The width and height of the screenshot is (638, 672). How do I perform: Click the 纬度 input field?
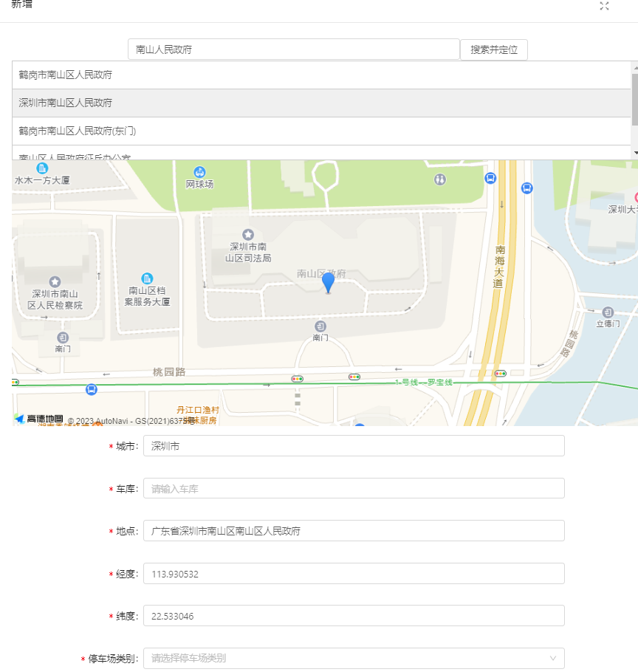click(x=354, y=616)
